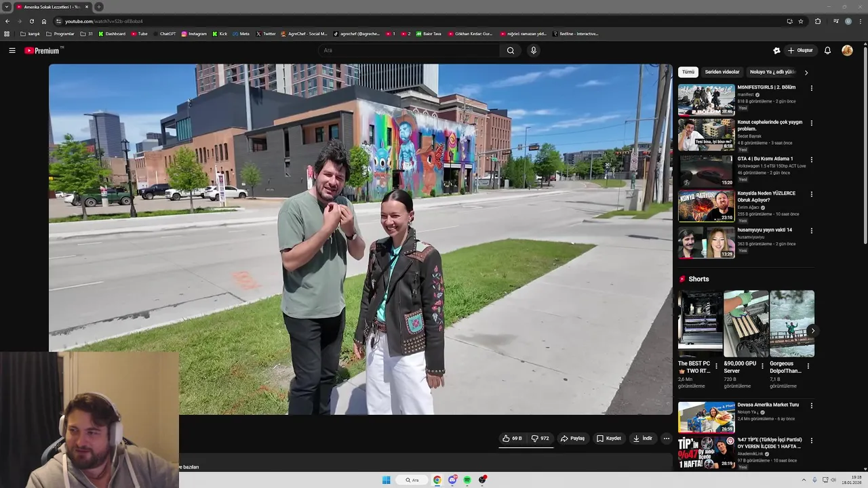Open options for M6NIFESTGIRLS video

coord(812,88)
